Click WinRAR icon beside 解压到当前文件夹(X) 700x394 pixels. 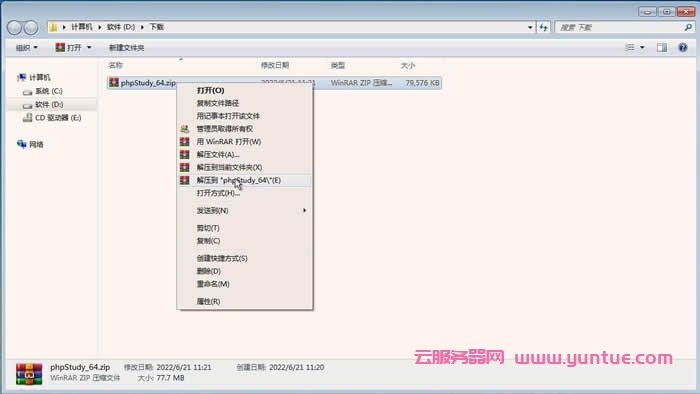click(x=184, y=167)
